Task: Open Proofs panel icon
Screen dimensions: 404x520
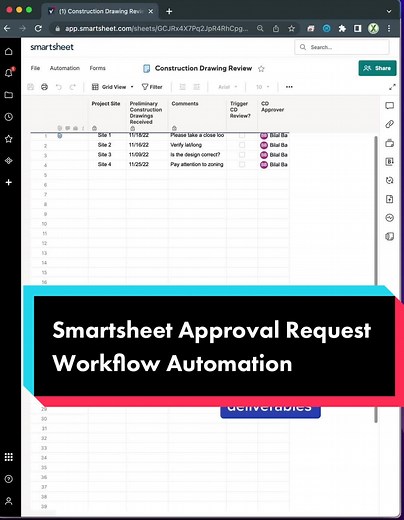Action: 389,143
